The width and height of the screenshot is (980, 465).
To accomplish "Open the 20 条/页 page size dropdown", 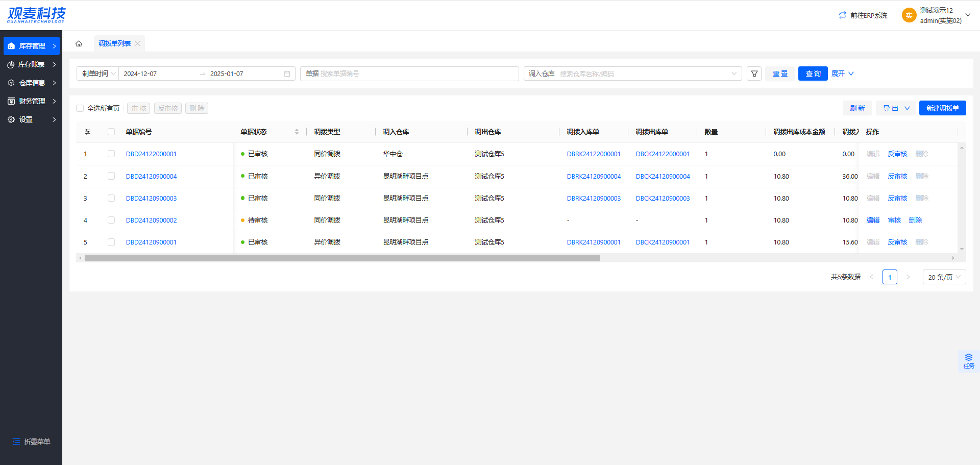I will click(x=944, y=277).
